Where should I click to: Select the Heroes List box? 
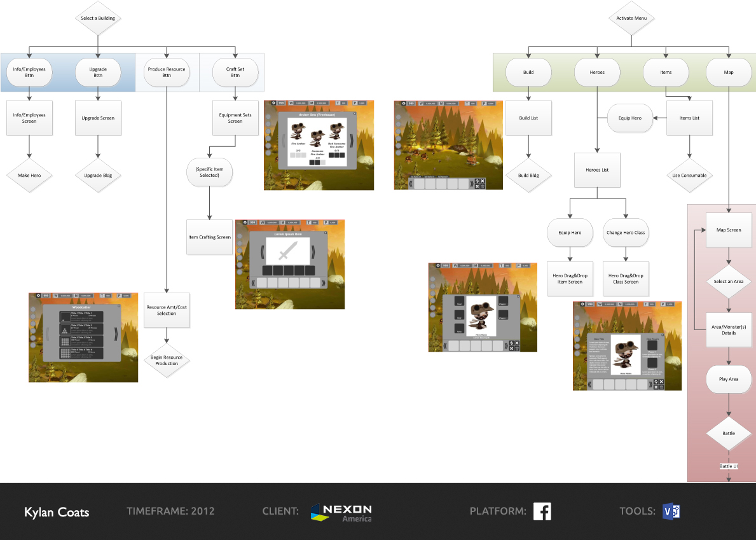pos(597,170)
